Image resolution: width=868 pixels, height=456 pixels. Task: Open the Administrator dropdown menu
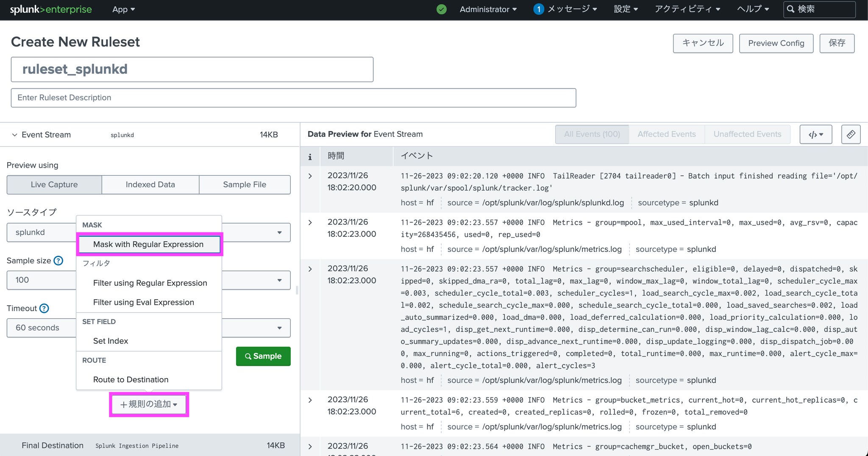(488, 9)
